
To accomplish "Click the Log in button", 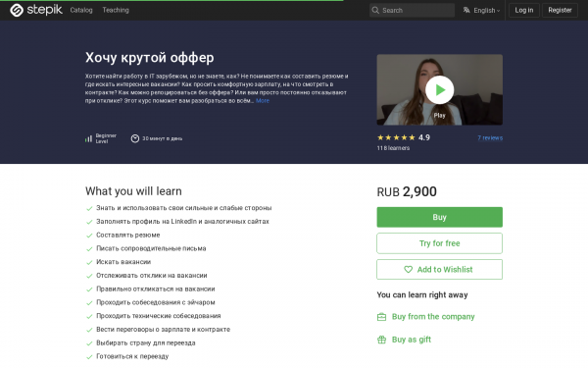I will click(524, 10).
